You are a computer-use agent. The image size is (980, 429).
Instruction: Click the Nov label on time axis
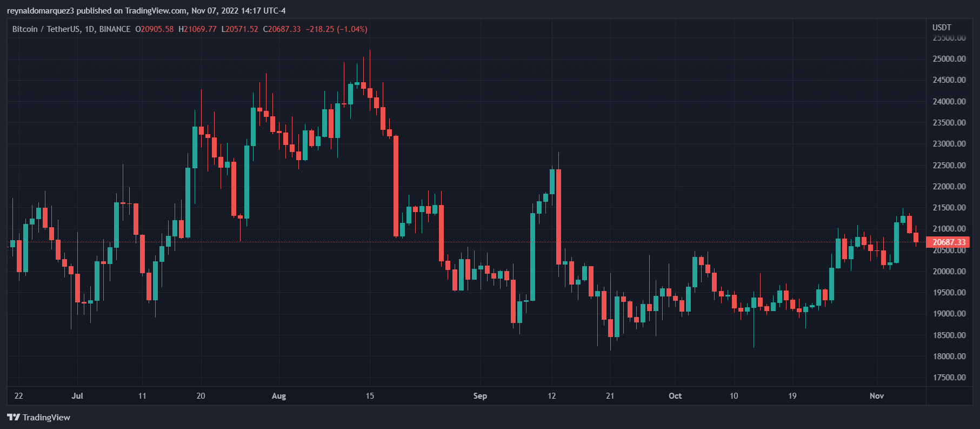[877, 395]
